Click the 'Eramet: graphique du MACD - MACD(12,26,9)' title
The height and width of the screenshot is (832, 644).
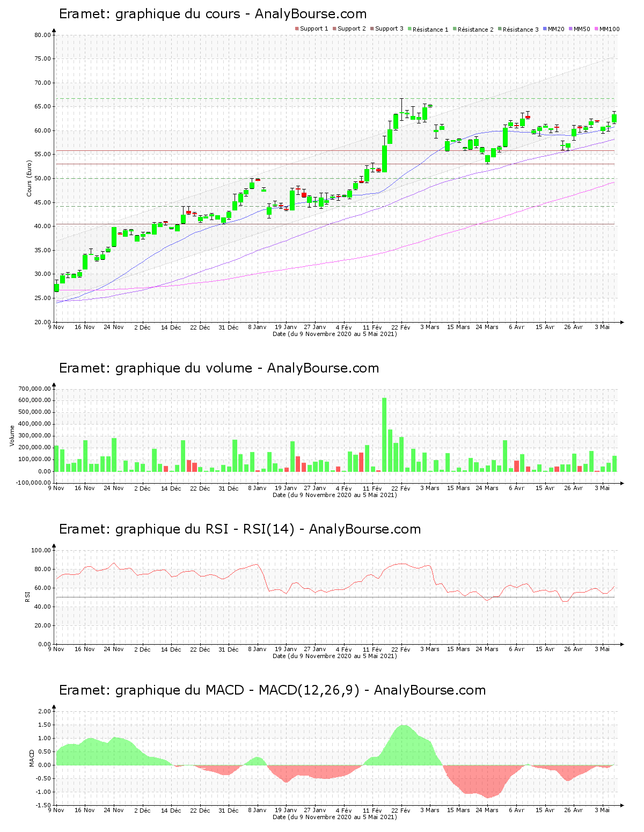(x=209, y=690)
